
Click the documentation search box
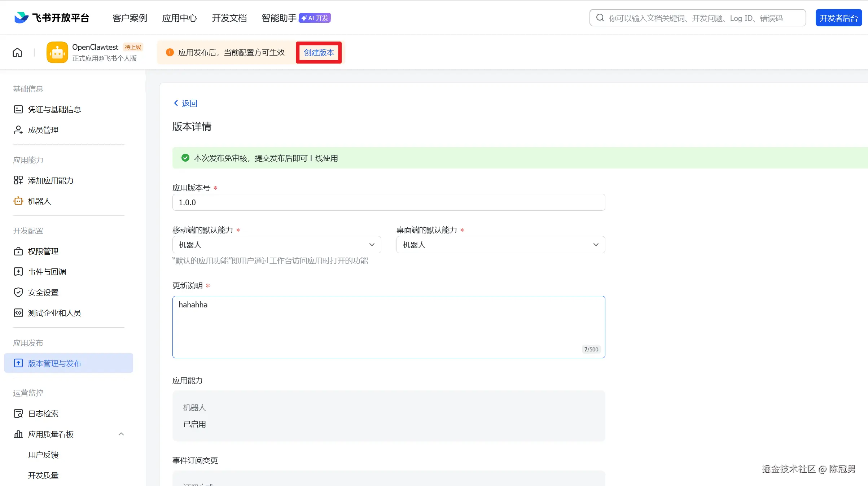697,18
